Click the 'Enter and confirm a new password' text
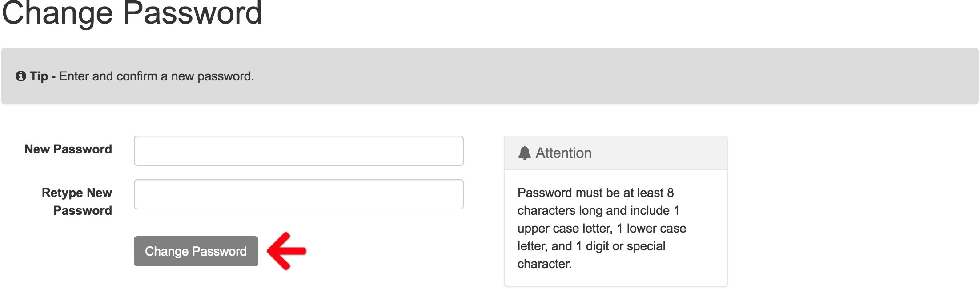This screenshot has width=980, height=289. tap(157, 76)
